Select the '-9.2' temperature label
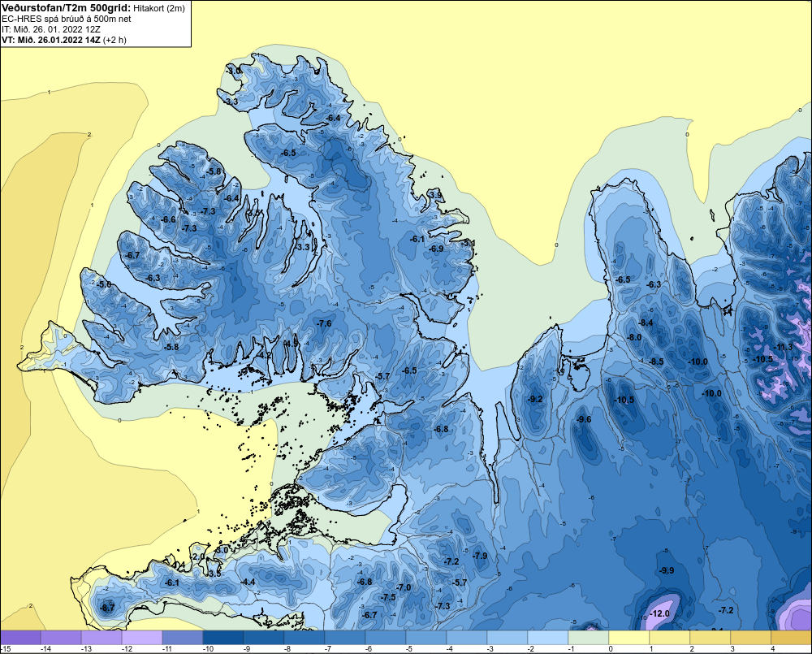812x654 pixels. [x=535, y=399]
